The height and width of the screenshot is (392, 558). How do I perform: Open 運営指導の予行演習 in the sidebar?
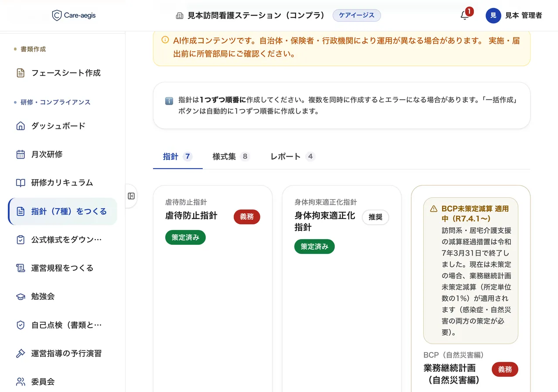(x=62, y=353)
